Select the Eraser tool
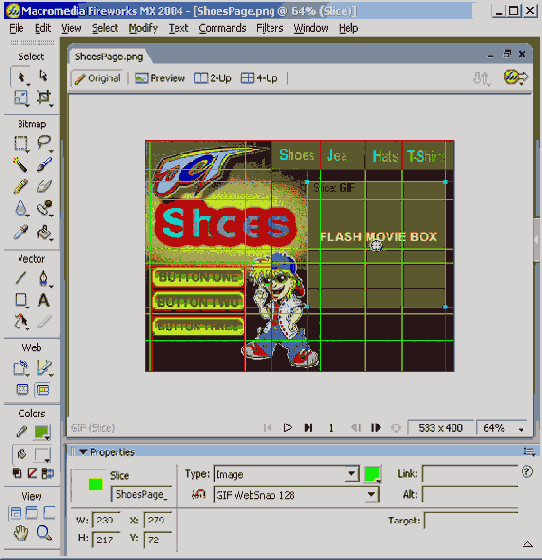 coord(44,186)
